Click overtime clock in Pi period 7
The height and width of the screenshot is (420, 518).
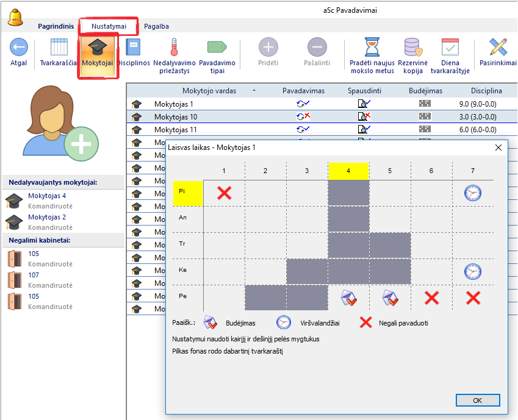coord(473,193)
